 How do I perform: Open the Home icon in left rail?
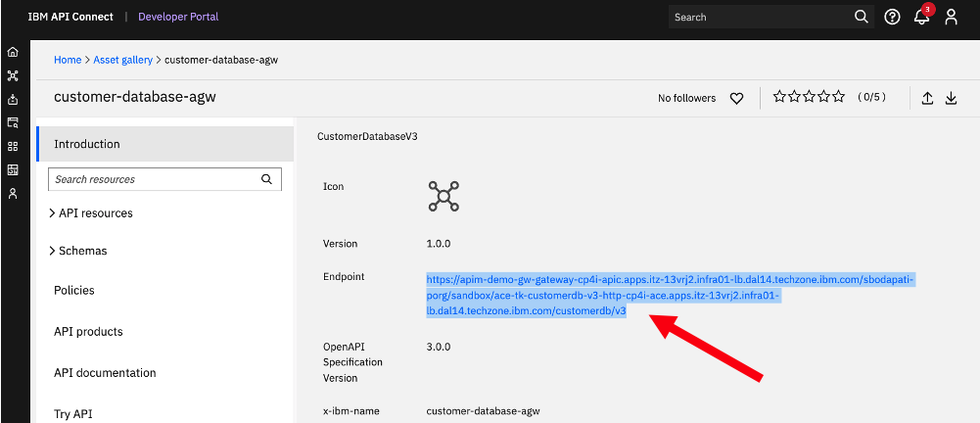[13, 53]
